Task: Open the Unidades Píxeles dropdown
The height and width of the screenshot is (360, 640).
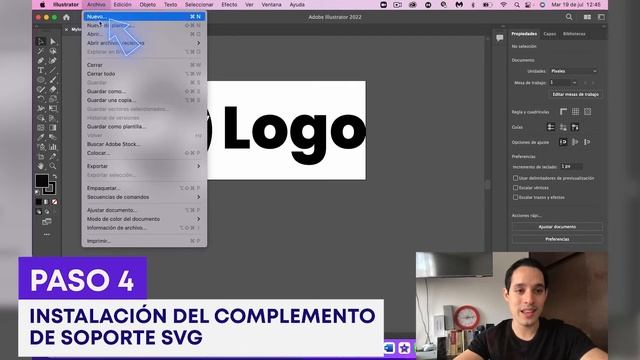Action: [573, 71]
